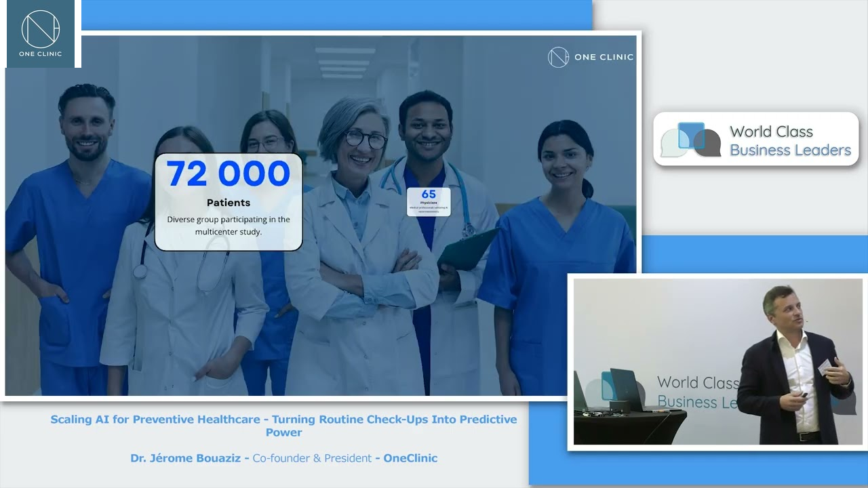Click the 'OneClinic' text in the caption

pyautogui.click(x=410, y=458)
